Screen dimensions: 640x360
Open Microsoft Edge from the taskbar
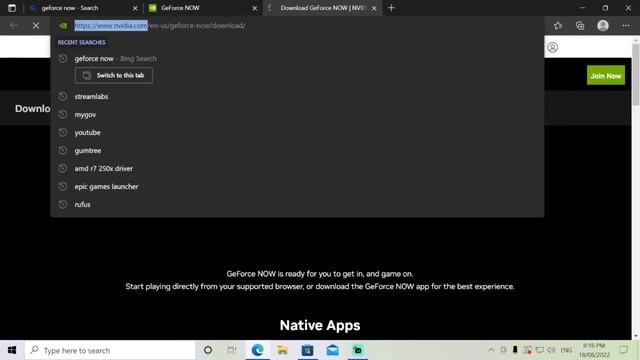[x=258, y=350]
